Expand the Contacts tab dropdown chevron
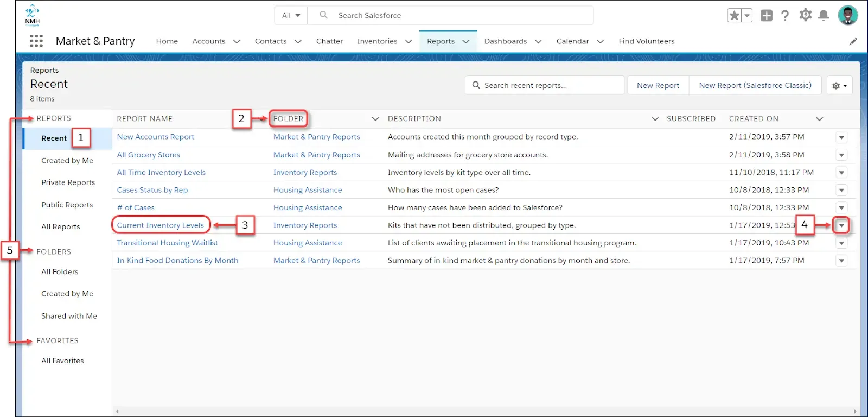The height and width of the screenshot is (417, 868). tap(298, 41)
